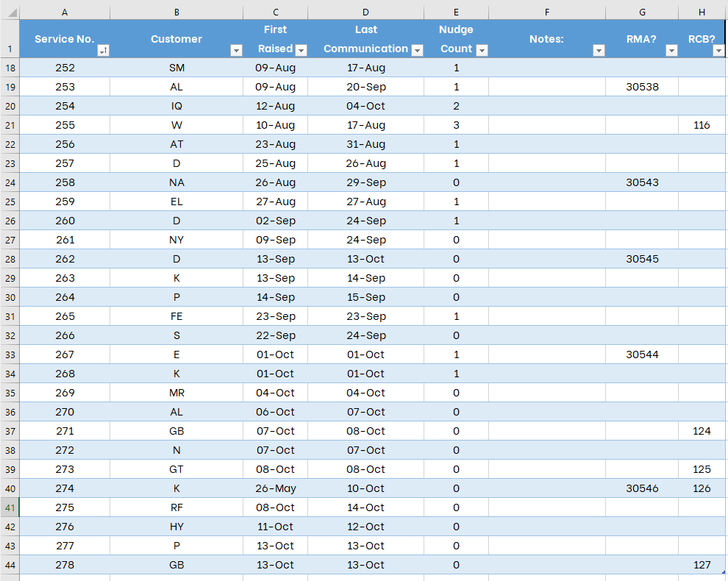
Task: Click RCB value 116
Action: coord(702,125)
